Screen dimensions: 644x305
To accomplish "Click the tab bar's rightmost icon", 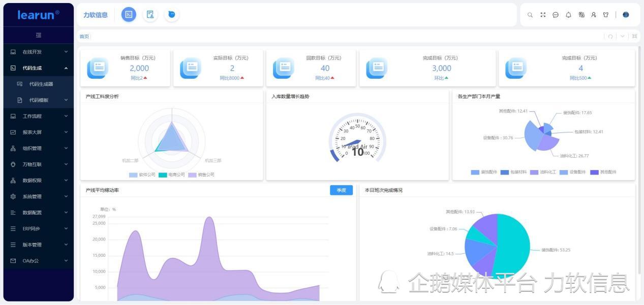I will [x=634, y=37].
